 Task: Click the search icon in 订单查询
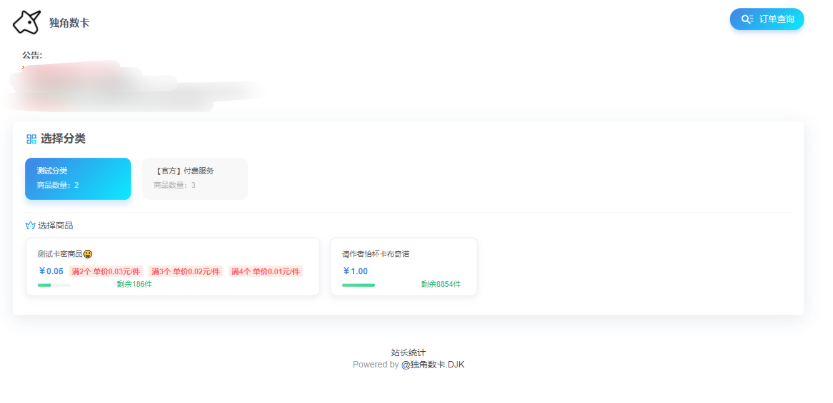(746, 19)
